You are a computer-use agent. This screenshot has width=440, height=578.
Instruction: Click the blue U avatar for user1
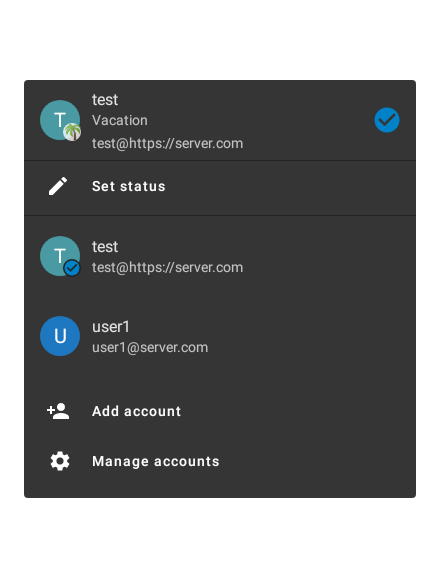60,336
